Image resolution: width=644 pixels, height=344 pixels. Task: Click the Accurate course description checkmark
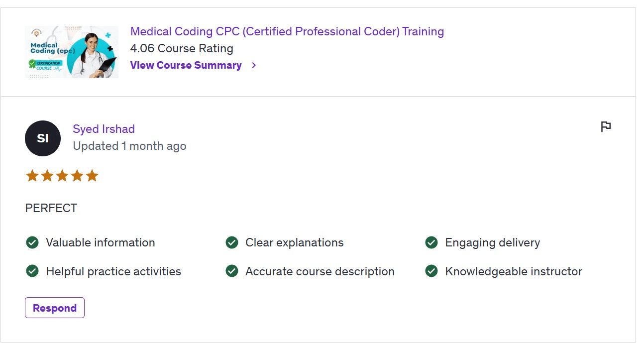pyautogui.click(x=232, y=271)
